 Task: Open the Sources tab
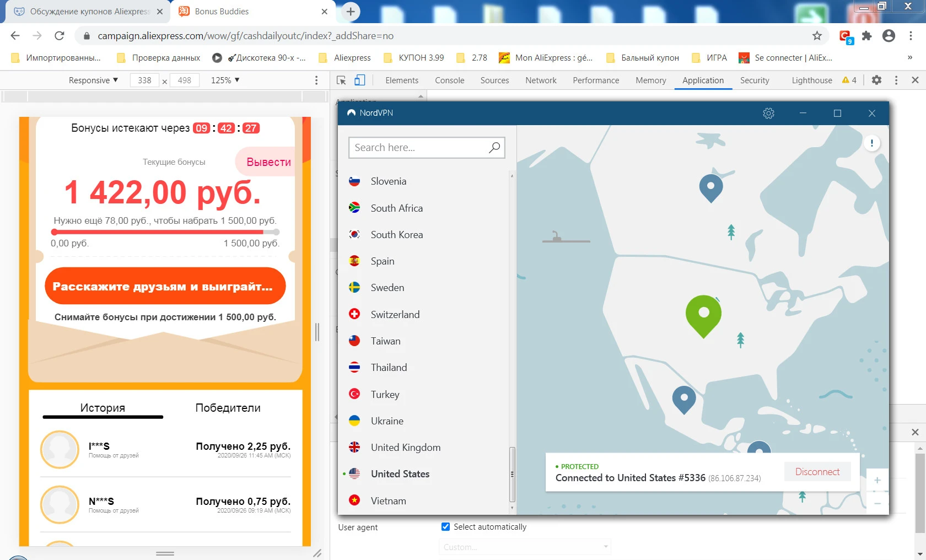tap(494, 80)
